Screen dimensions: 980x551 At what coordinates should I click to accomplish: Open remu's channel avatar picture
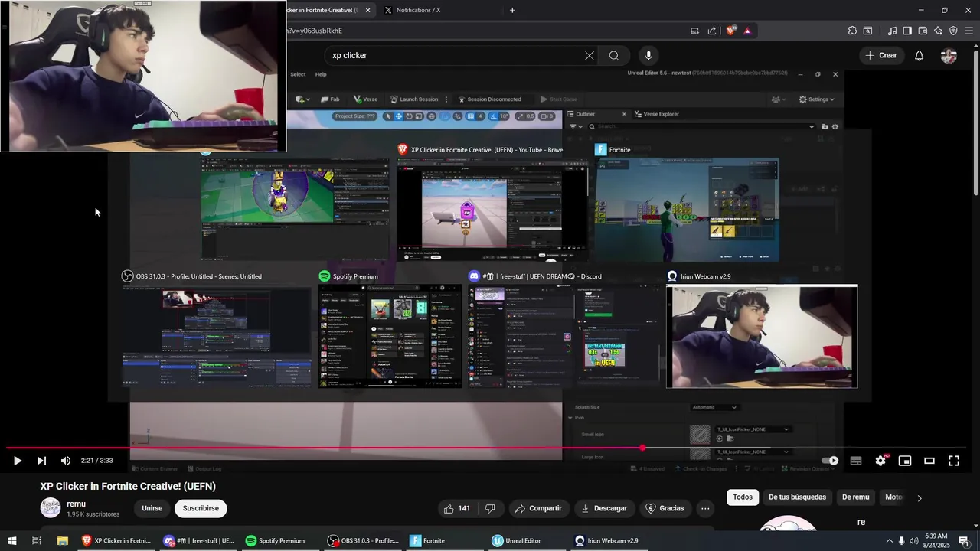pos(51,508)
